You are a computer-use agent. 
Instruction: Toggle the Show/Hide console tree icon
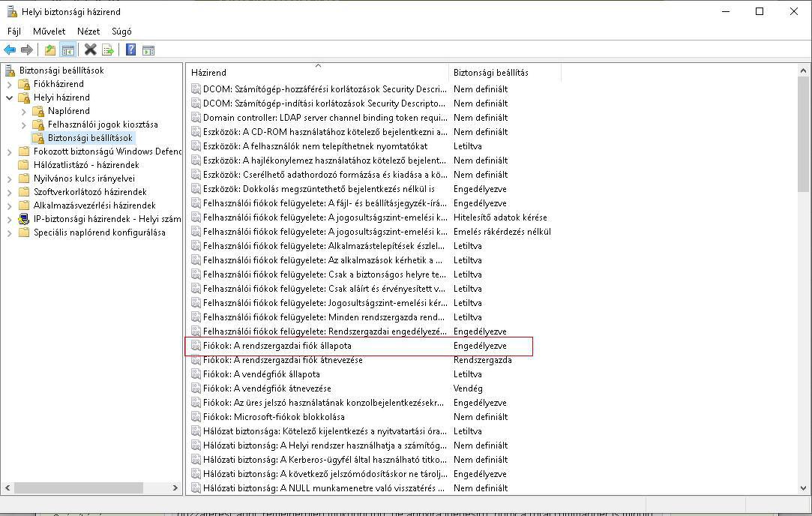click(x=67, y=49)
